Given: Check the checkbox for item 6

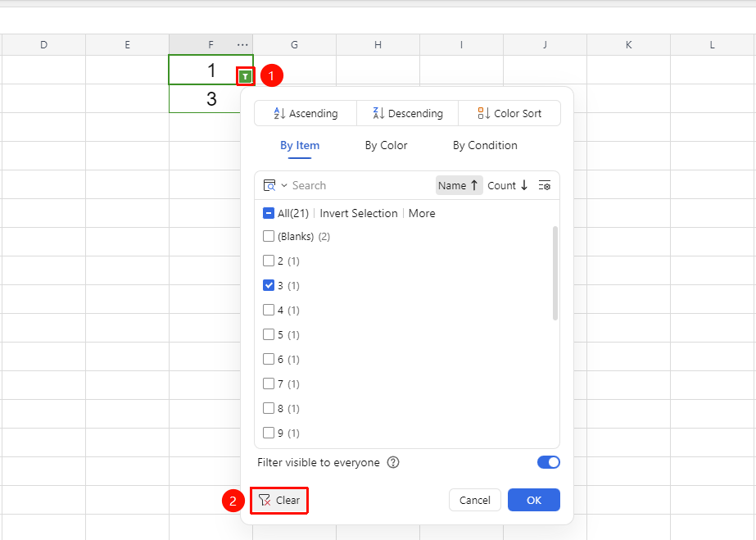Looking at the screenshot, I should (x=269, y=359).
